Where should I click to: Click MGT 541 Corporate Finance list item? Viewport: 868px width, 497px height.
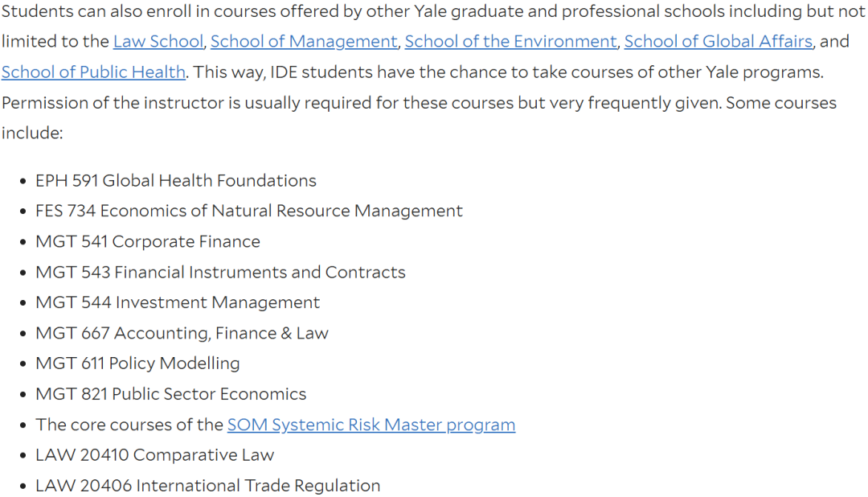pos(147,241)
